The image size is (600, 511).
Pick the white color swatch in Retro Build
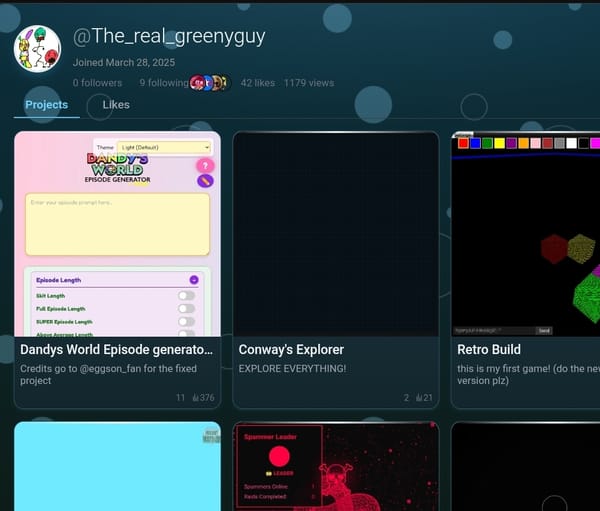click(571, 143)
